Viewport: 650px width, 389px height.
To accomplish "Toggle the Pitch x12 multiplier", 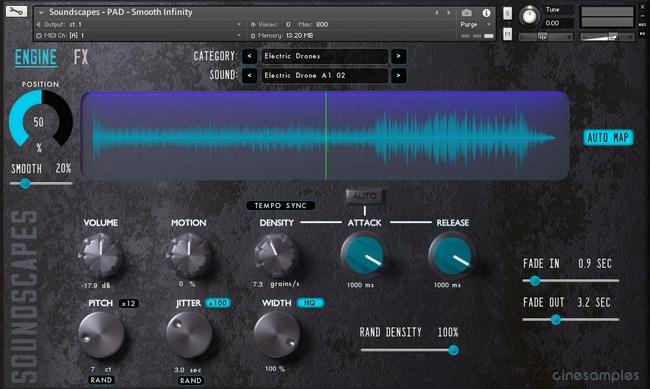I will pos(129,303).
